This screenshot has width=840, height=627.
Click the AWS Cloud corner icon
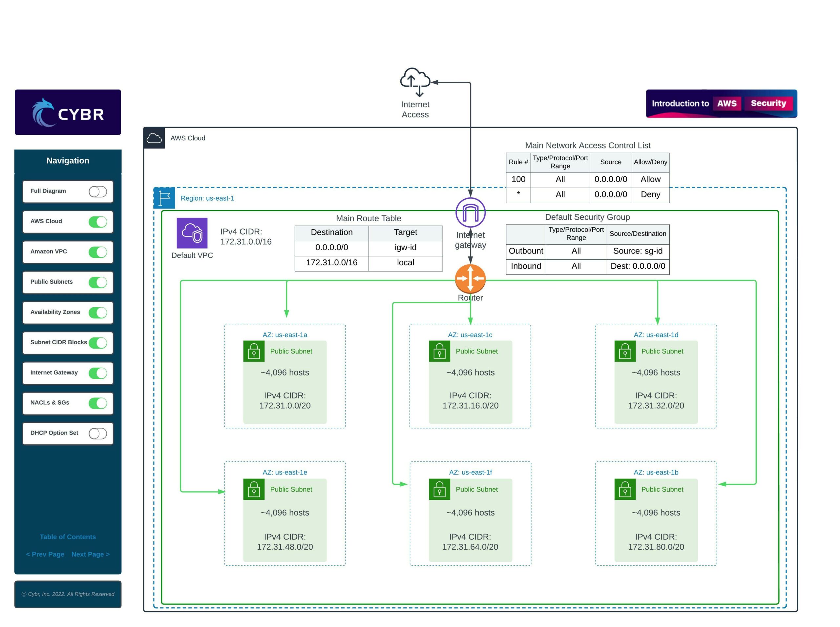click(x=154, y=138)
